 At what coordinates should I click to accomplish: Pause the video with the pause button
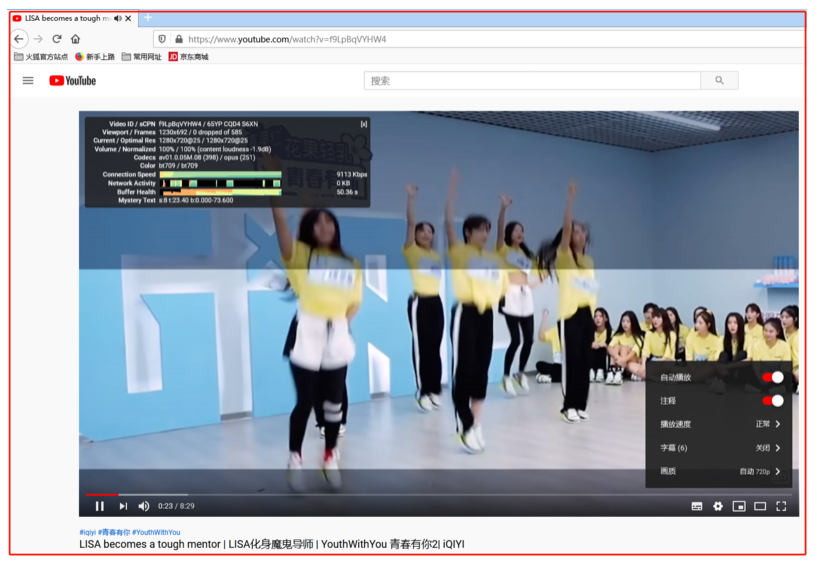(x=99, y=506)
